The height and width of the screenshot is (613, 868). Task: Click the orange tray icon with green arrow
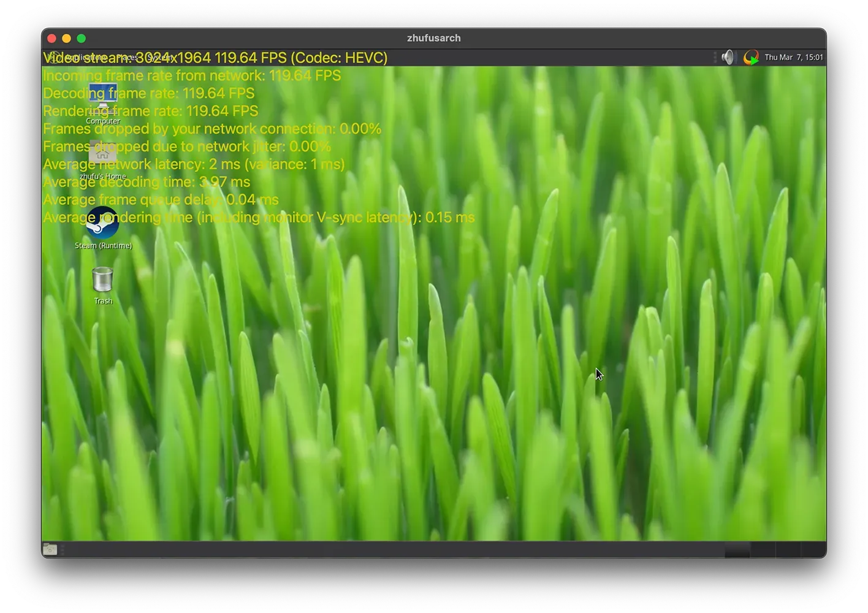coord(750,58)
